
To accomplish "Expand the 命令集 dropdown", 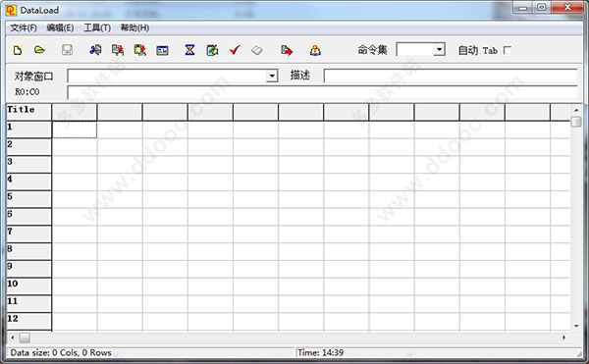I will point(439,49).
